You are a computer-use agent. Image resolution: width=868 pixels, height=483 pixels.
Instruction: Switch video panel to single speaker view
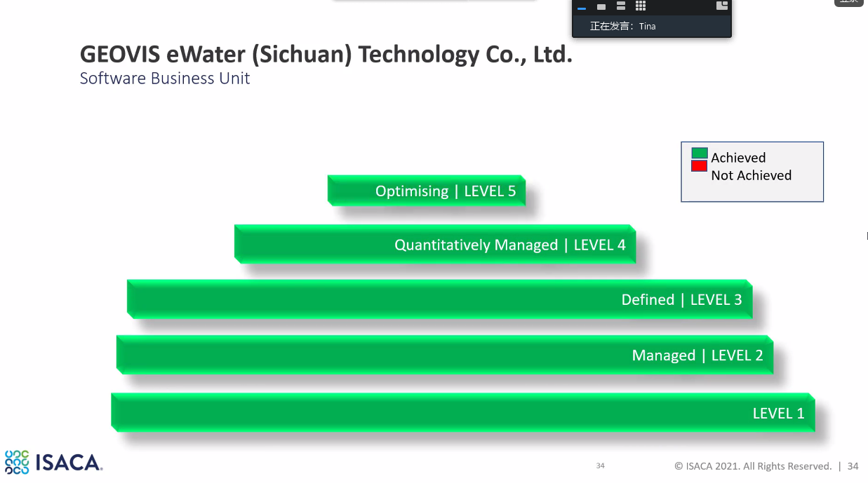click(x=601, y=6)
